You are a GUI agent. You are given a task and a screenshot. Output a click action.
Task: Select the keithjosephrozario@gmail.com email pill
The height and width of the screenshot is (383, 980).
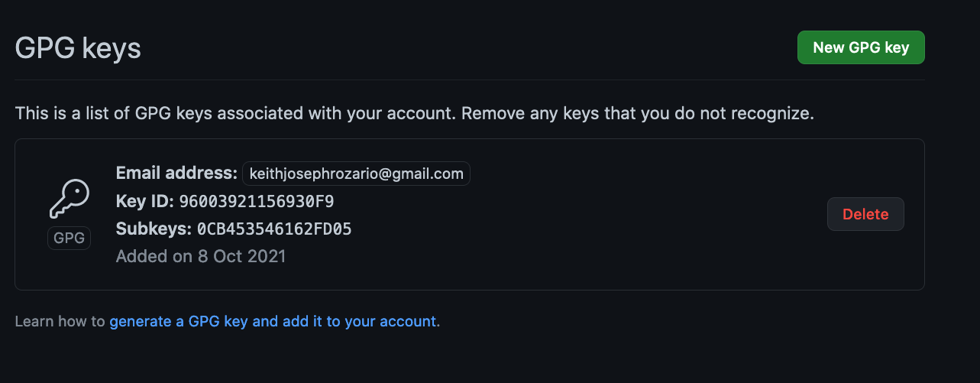click(x=356, y=174)
